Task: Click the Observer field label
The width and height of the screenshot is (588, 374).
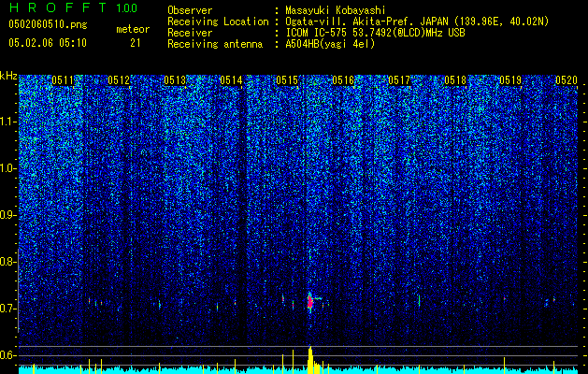Action: pyautogui.click(x=190, y=10)
